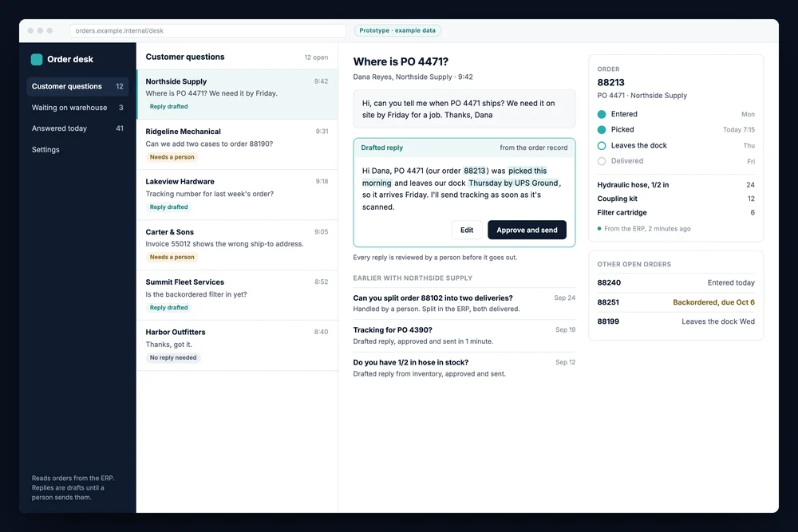The image size is (798, 532).
Task: Click Reply drafted tag under Summit Fleet Services
Action: coord(169,308)
